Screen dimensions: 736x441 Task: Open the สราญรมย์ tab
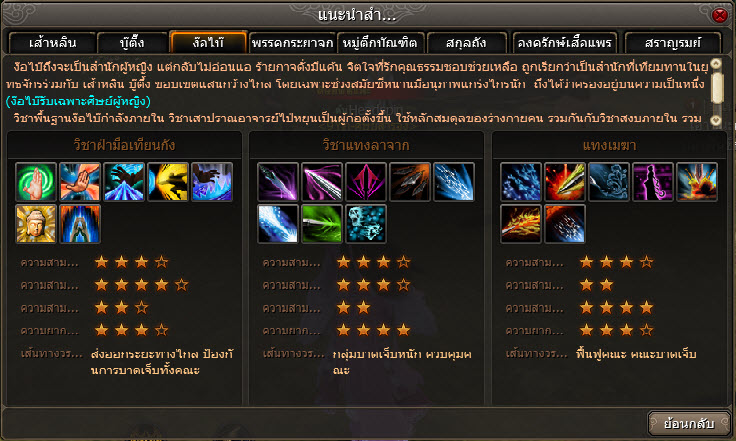click(x=673, y=43)
